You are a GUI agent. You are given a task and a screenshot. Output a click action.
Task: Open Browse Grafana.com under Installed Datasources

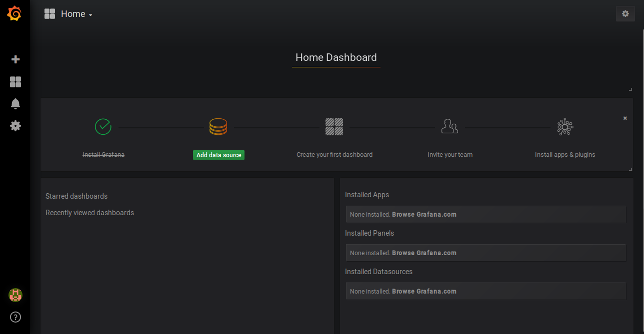coord(424,292)
